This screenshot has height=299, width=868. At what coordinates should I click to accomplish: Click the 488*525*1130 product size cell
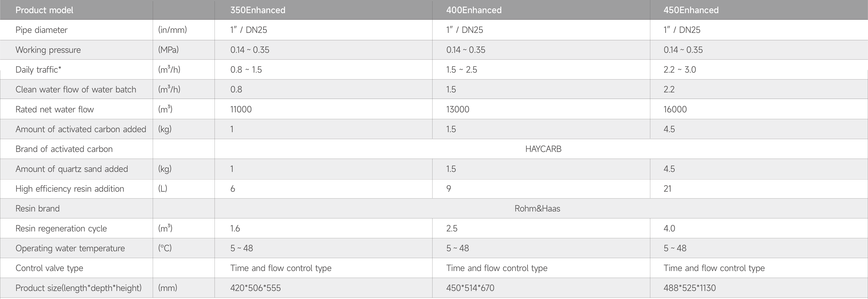point(690,288)
